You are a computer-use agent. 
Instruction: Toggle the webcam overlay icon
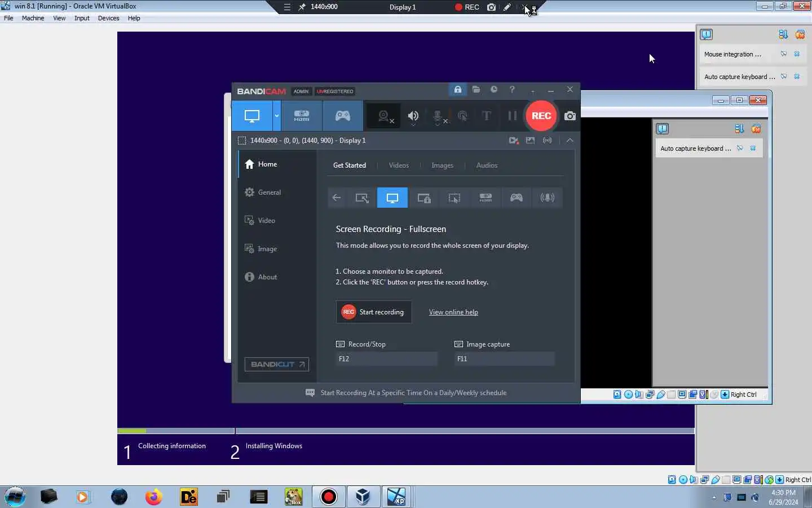384,116
